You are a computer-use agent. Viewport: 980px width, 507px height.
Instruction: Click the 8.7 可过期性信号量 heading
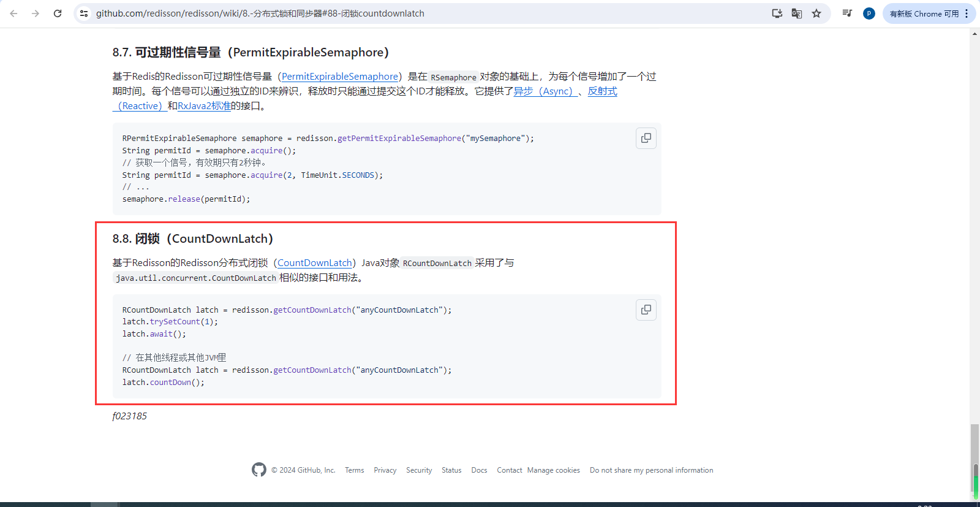(251, 53)
